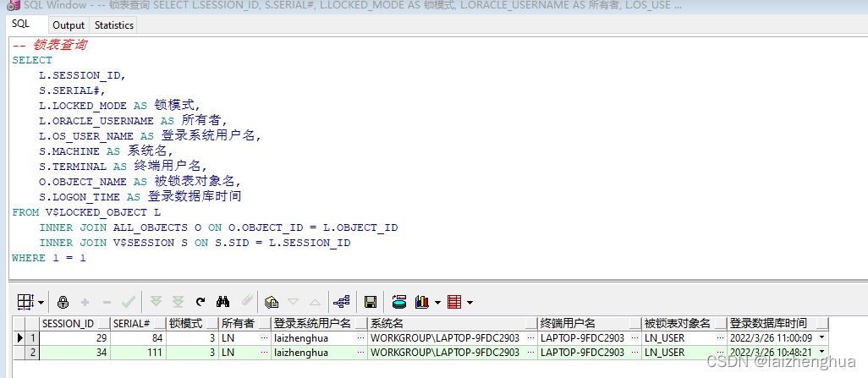Expand date dropdown for 2022/3/26 11:00:09
Screen dimensions: 868x378
tap(821, 338)
